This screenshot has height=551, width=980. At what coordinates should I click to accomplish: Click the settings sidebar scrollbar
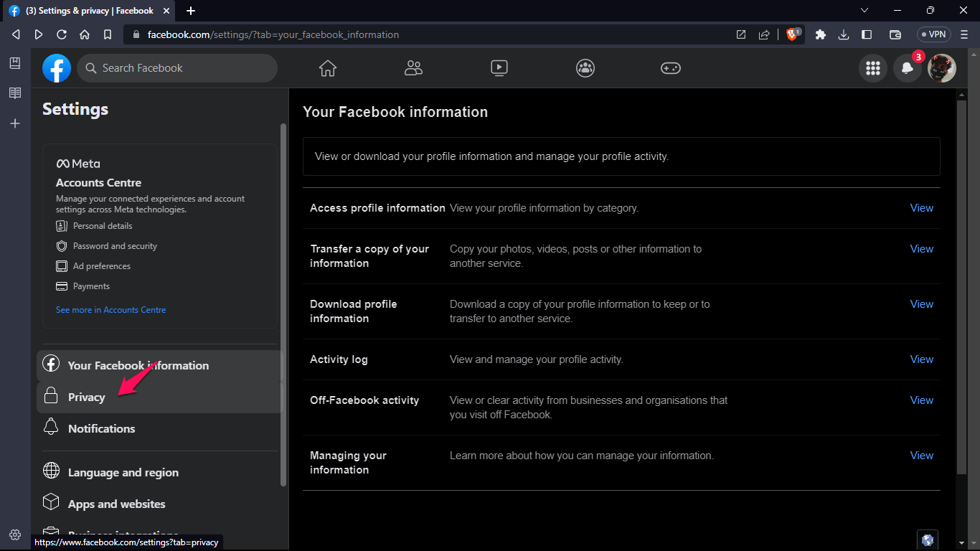pos(283,304)
